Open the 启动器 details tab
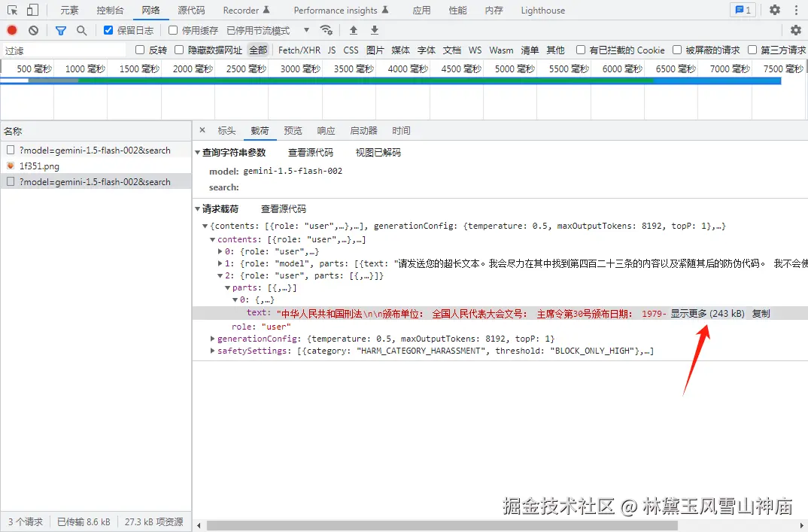 363,130
